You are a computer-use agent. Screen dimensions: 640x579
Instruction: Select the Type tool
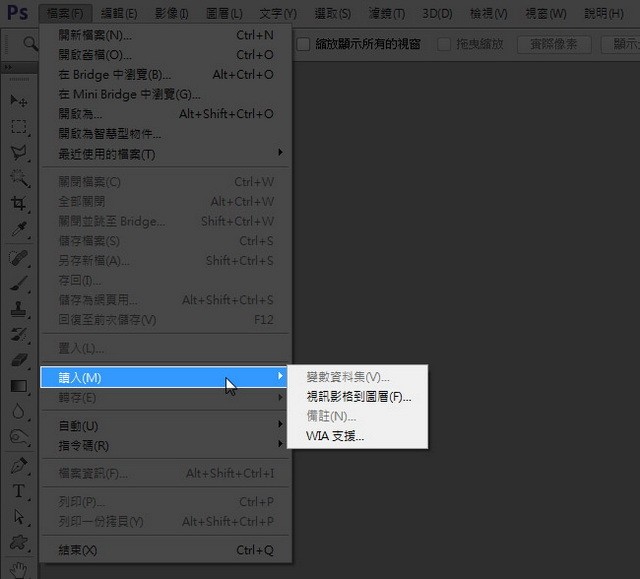[19, 491]
